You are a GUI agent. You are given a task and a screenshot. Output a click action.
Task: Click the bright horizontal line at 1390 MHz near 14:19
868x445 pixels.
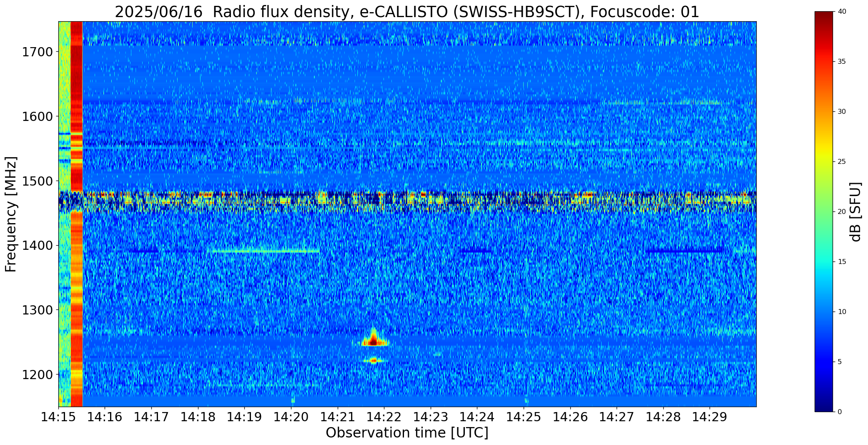265,251
